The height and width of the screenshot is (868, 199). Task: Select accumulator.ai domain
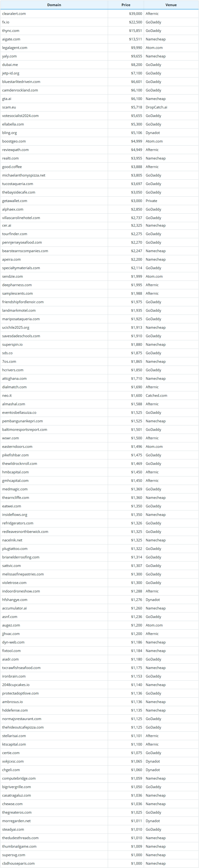pos(15,608)
